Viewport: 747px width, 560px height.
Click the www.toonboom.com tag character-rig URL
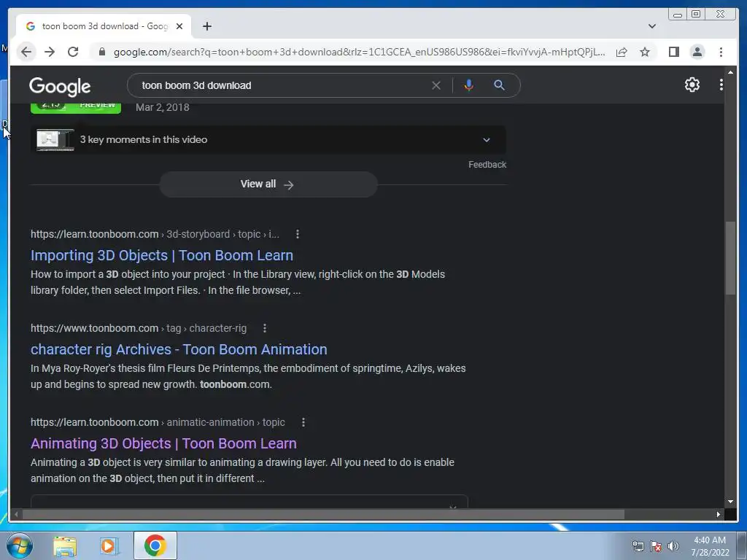139,328
